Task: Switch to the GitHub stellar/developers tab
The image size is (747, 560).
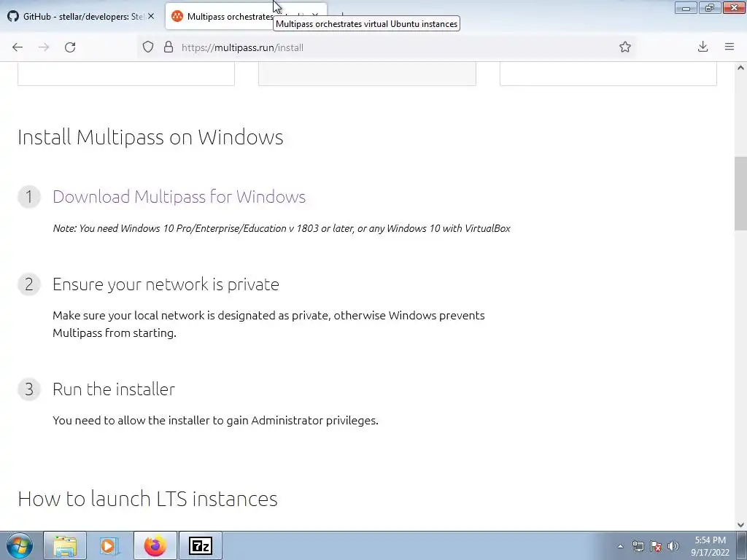Action: tap(82, 16)
